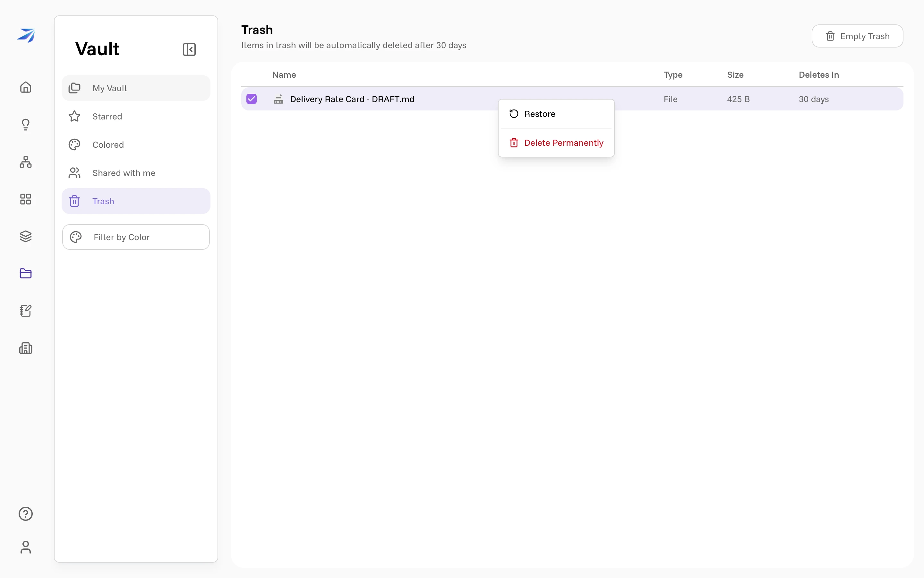
Task: Click the Shared with me people icon
Action: tap(74, 173)
